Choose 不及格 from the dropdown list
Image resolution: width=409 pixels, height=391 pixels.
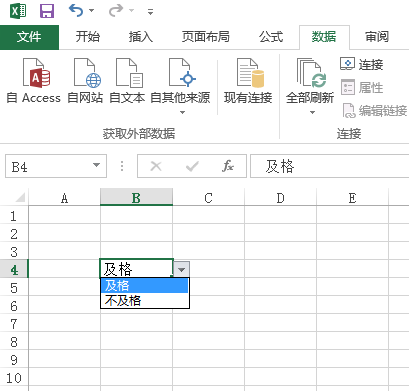[145, 300]
